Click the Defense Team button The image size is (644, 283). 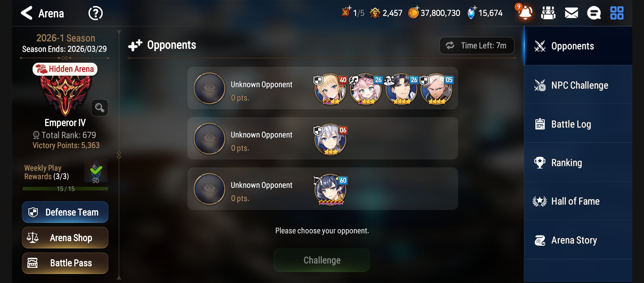[x=65, y=212]
